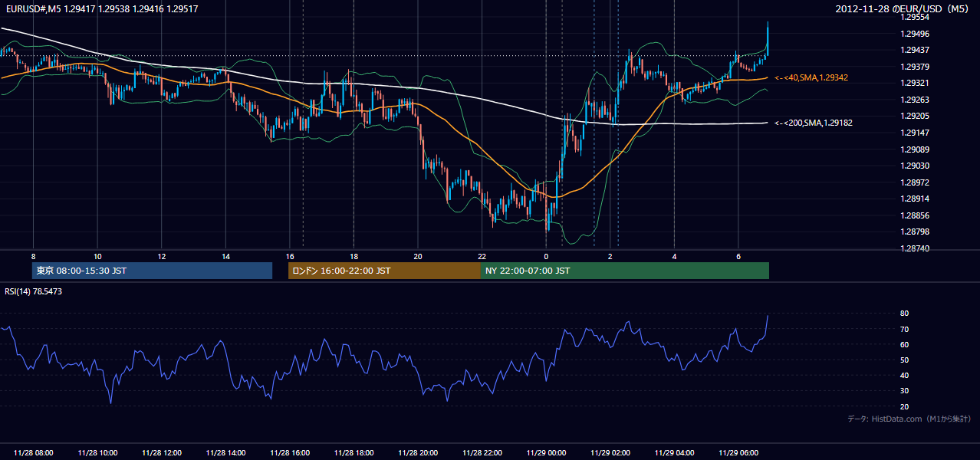The width and height of the screenshot is (980, 460).
Task: Click price axis value 1.29147
Action: [x=915, y=133]
